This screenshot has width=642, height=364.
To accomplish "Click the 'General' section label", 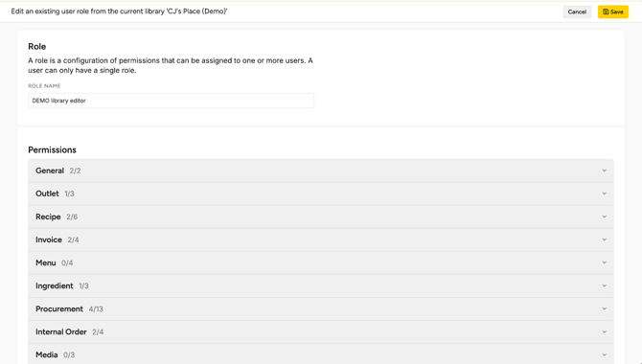I will tap(50, 171).
